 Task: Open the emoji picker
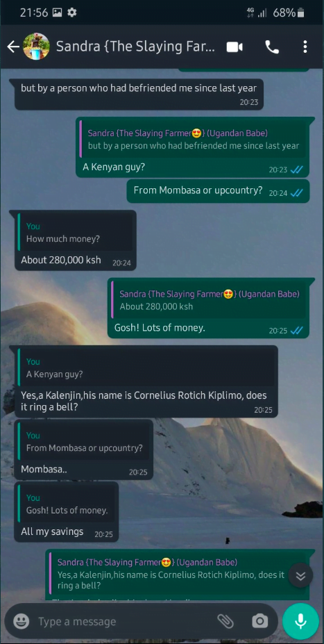pyautogui.click(x=22, y=621)
